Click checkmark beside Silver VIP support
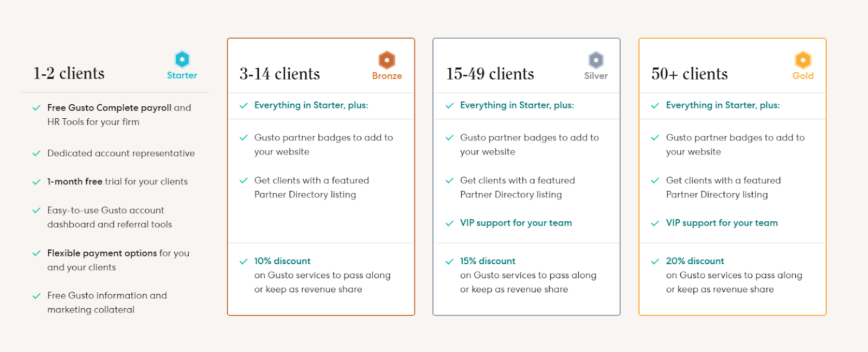 (449, 223)
